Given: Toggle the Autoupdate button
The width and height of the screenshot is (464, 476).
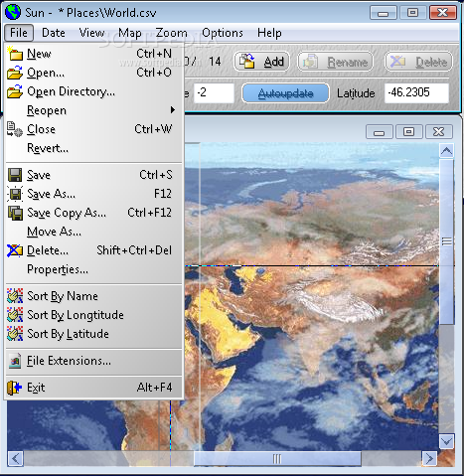Looking at the screenshot, I should tap(285, 93).
